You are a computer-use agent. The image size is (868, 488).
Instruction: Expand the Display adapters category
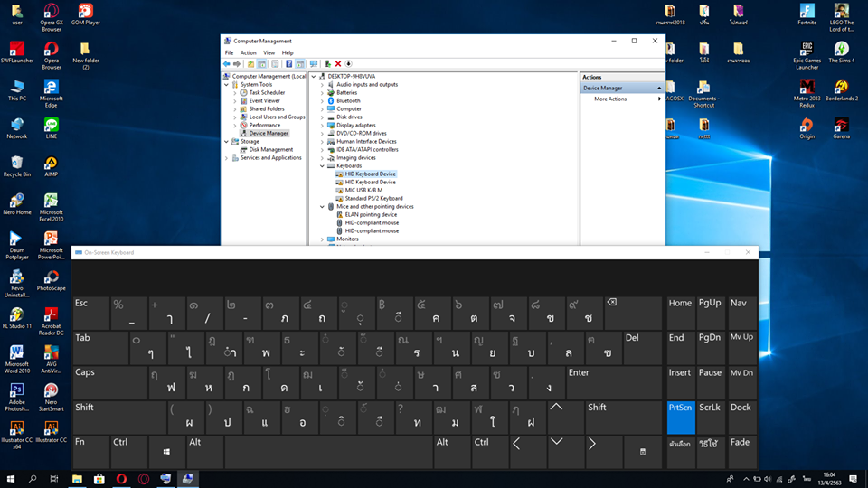coord(322,125)
